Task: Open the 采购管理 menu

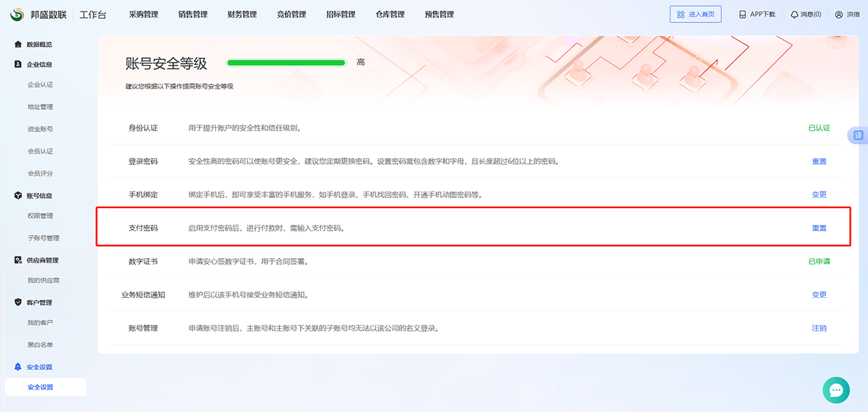Action: coord(144,14)
